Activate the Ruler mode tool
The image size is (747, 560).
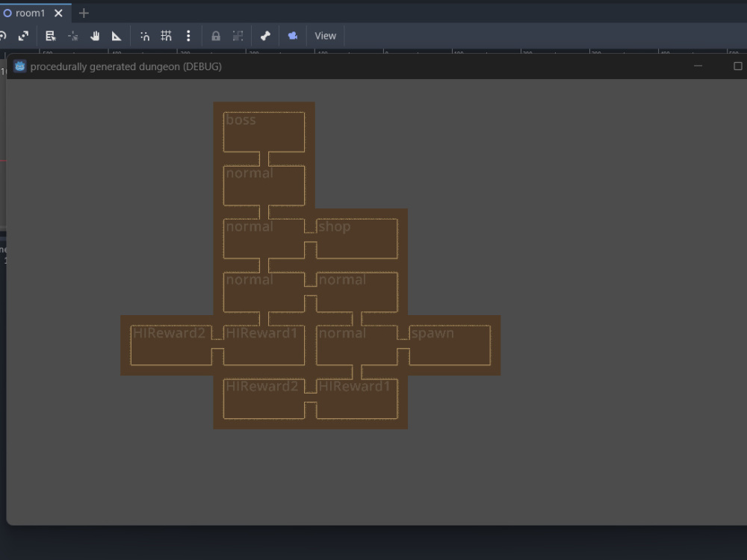click(x=117, y=35)
